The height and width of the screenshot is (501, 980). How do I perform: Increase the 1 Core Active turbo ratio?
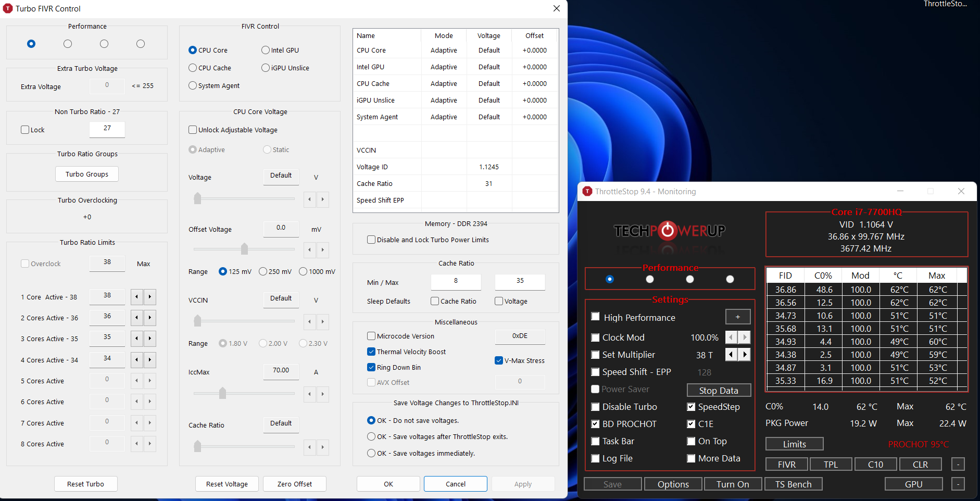point(149,297)
